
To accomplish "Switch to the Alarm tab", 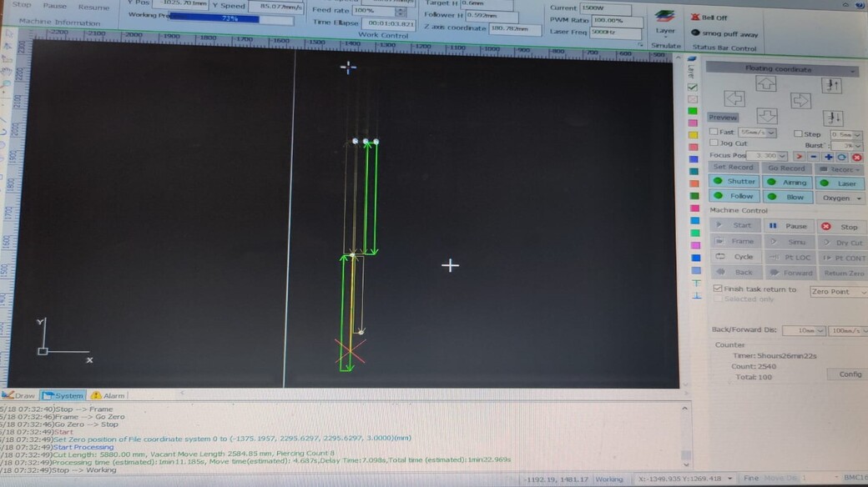I will coord(108,395).
